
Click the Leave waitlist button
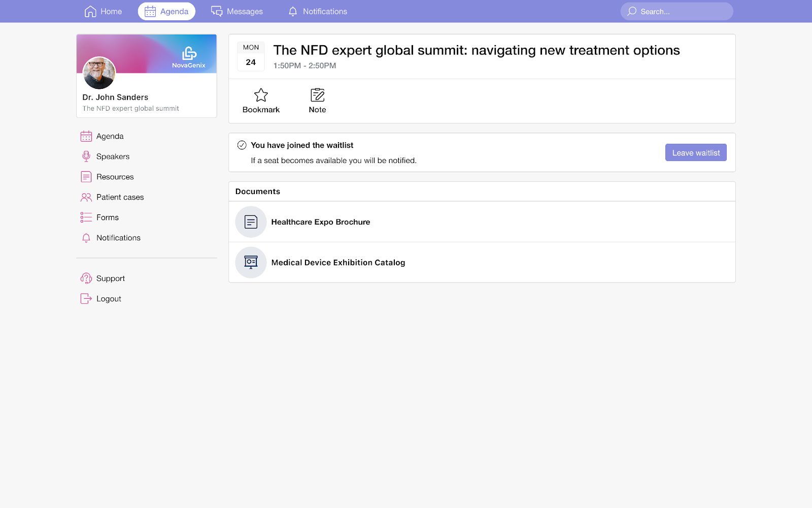click(696, 152)
